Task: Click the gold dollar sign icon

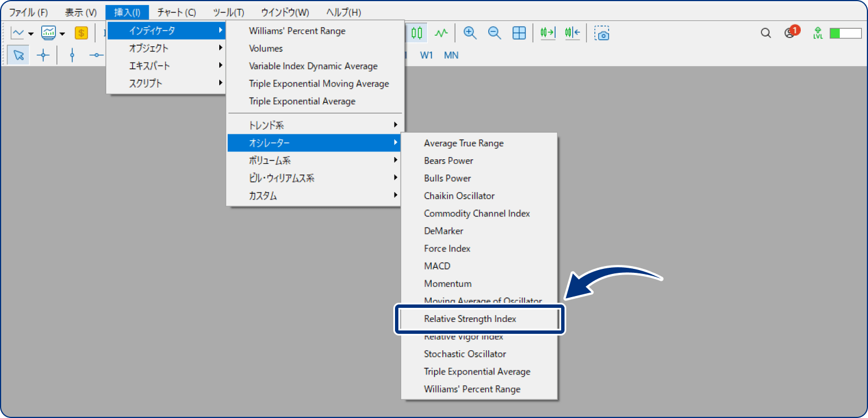Action: (81, 33)
